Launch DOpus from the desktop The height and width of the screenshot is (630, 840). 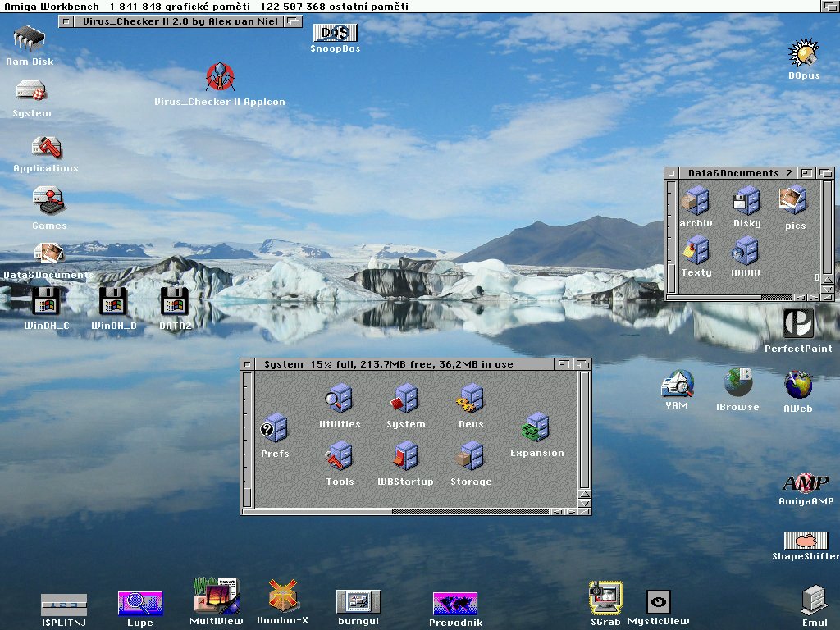[x=804, y=54]
